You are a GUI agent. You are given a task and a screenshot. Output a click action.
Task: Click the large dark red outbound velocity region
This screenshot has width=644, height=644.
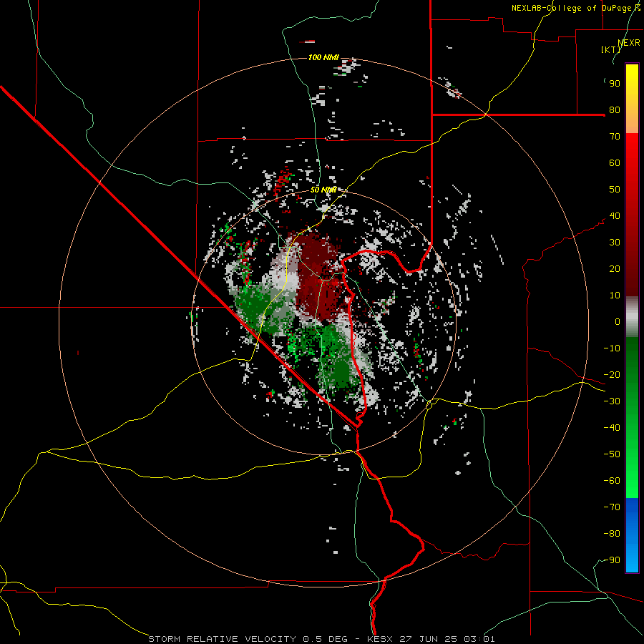318,275
